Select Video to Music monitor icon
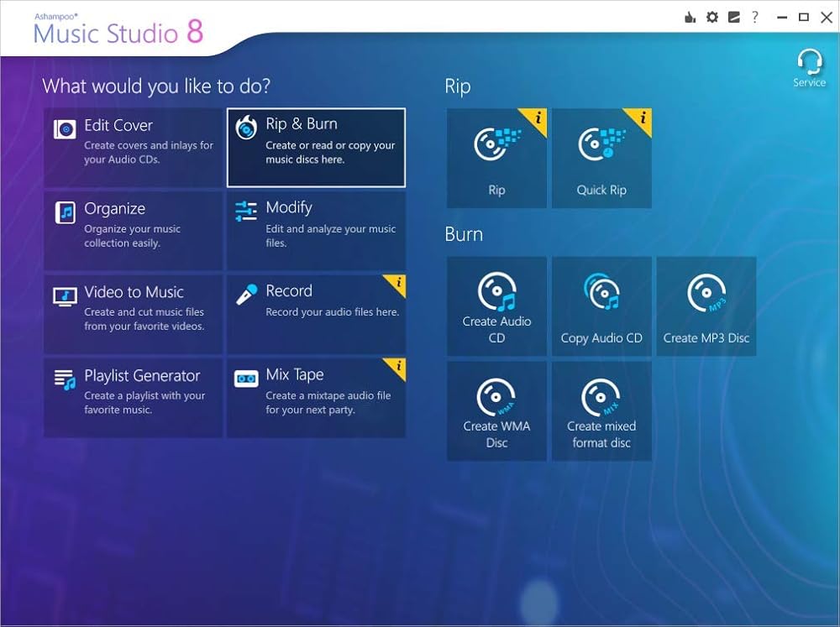840x627 pixels. [66, 296]
